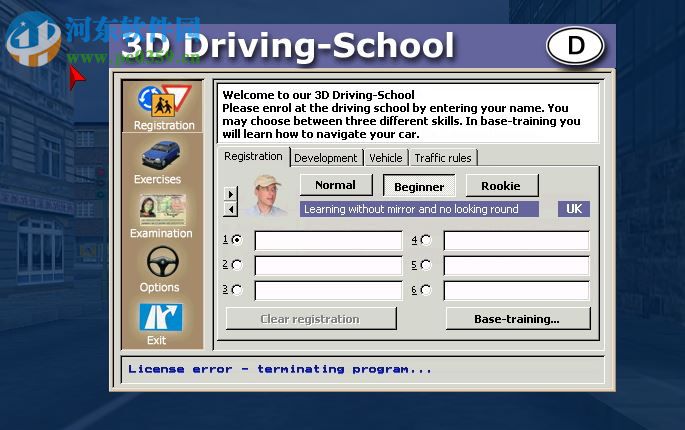Open Options steering wheel icon
The height and width of the screenshot is (430, 685).
click(x=162, y=261)
